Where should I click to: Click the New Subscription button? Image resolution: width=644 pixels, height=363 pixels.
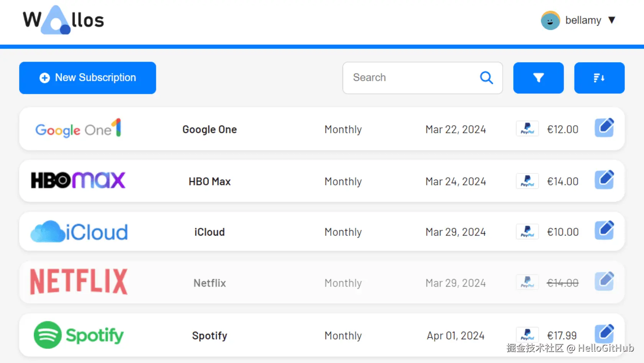point(88,78)
